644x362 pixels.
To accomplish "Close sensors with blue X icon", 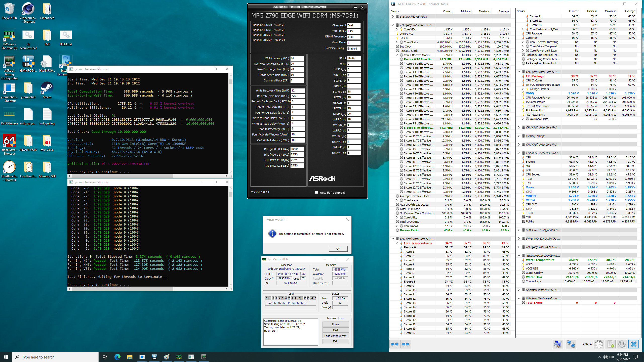I will tap(633, 344).
